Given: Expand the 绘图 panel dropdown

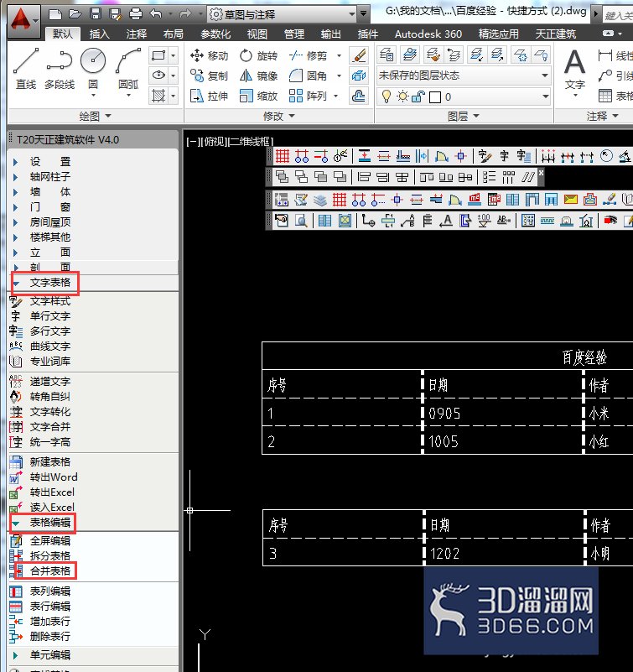Looking at the screenshot, I should (x=95, y=116).
